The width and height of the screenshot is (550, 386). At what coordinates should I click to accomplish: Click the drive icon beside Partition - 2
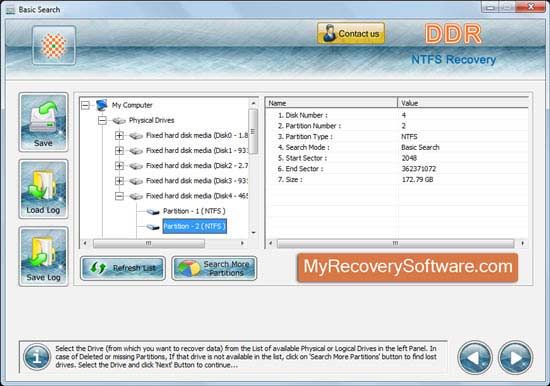point(153,227)
